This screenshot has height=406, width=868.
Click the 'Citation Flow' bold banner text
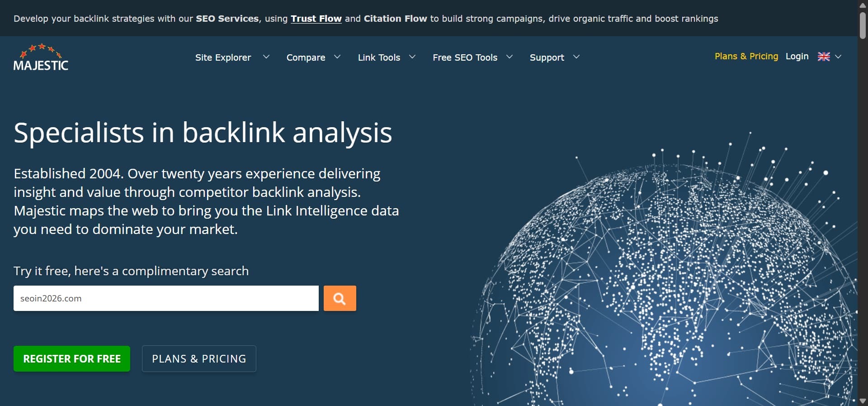(x=395, y=19)
